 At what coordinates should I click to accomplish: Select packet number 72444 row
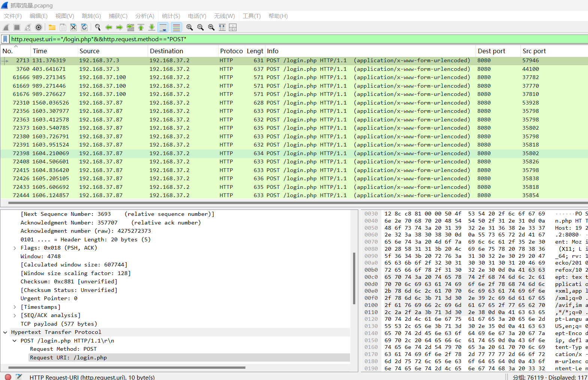point(294,196)
